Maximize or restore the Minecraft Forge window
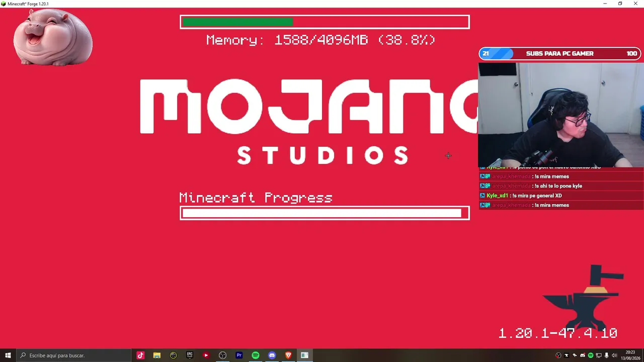This screenshot has width=644, height=362. pyautogui.click(x=620, y=4)
